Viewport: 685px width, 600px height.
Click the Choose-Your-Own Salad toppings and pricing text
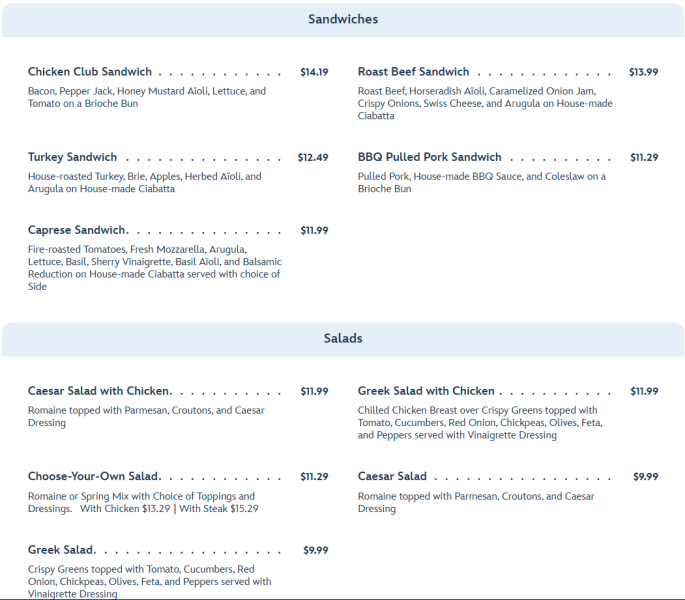point(143,502)
